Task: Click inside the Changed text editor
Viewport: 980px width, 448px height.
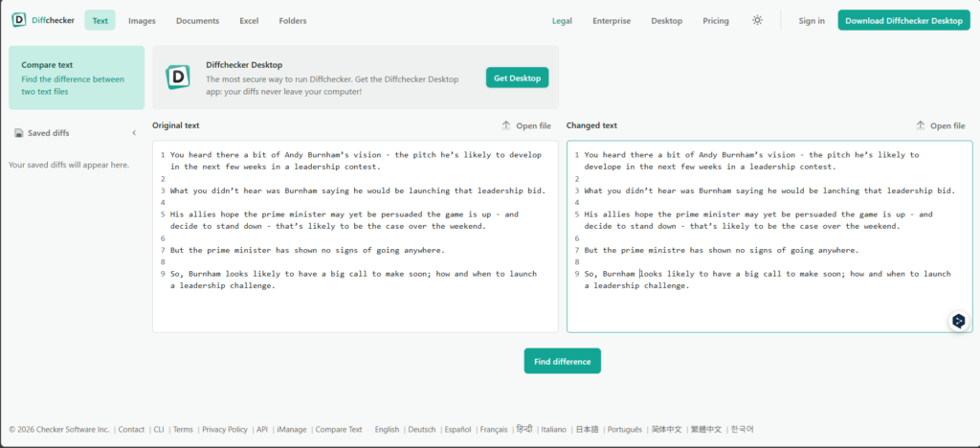Action: click(x=769, y=236)
